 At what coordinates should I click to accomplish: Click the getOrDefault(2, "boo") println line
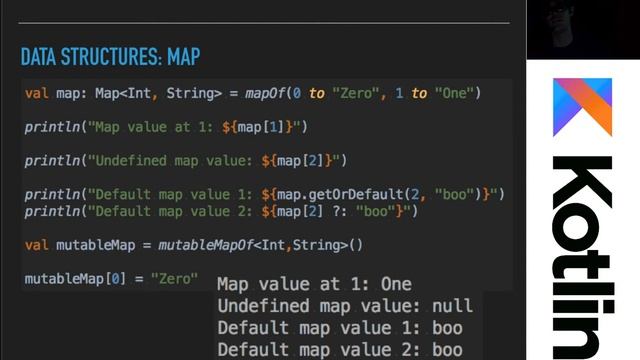pos(264,194)
